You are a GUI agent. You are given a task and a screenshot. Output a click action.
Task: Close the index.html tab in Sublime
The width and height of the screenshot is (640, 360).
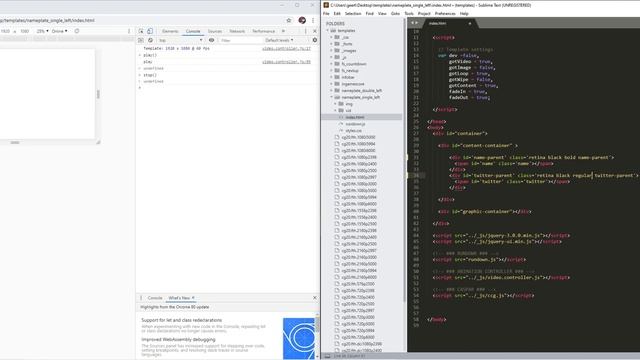[470, 24]
